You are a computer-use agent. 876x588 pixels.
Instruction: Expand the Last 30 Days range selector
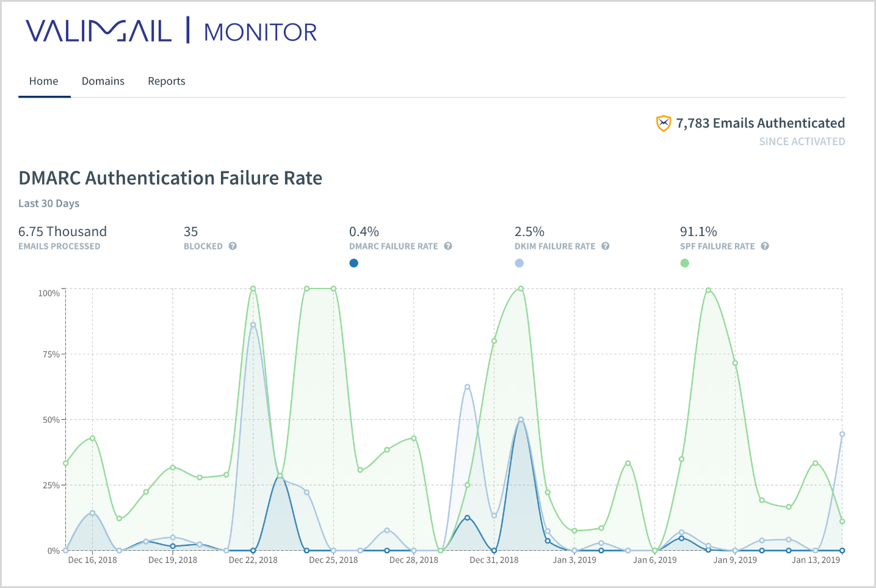point(49,203)
